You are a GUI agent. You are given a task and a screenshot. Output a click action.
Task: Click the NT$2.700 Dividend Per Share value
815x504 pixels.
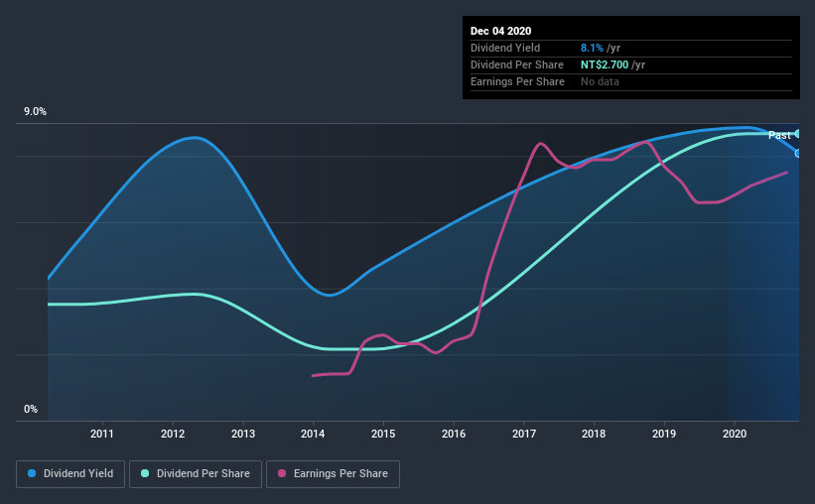604,64
